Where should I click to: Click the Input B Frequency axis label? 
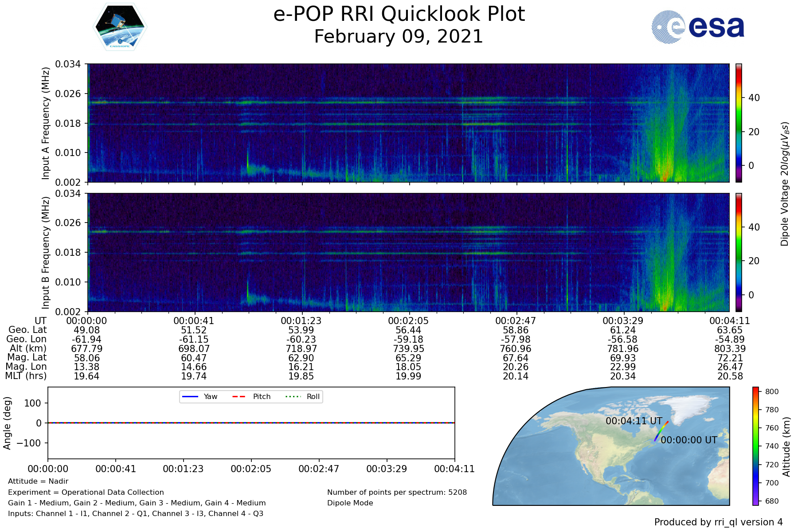tap(46, 253)
